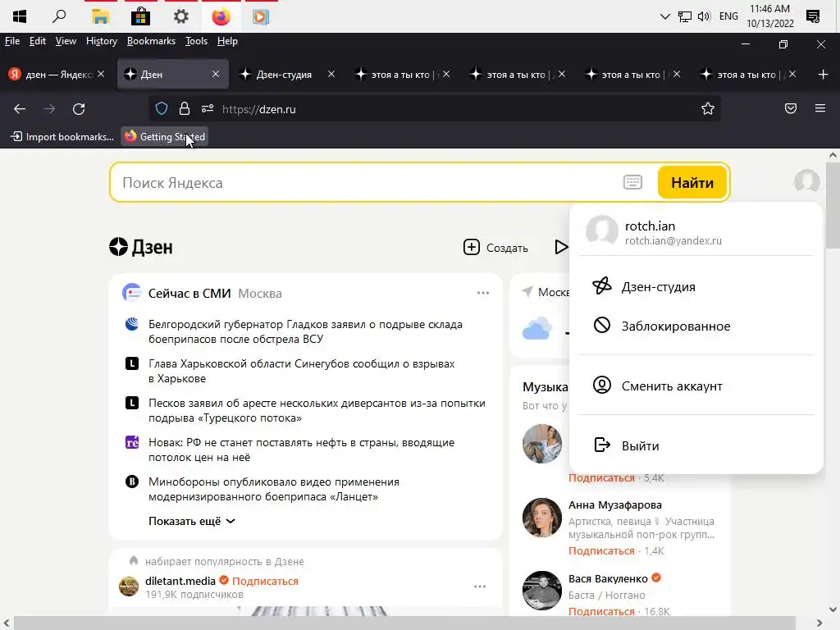Go back with the browser back arrow
This screenshot has height=630, width=840.
coord(20,109)
